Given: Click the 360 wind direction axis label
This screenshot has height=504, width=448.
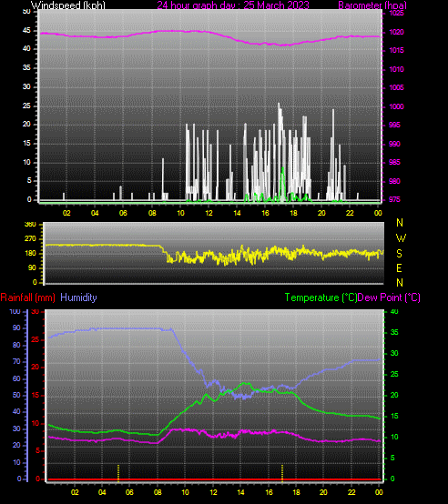Looking at the screenshot, I should (30, 225).
